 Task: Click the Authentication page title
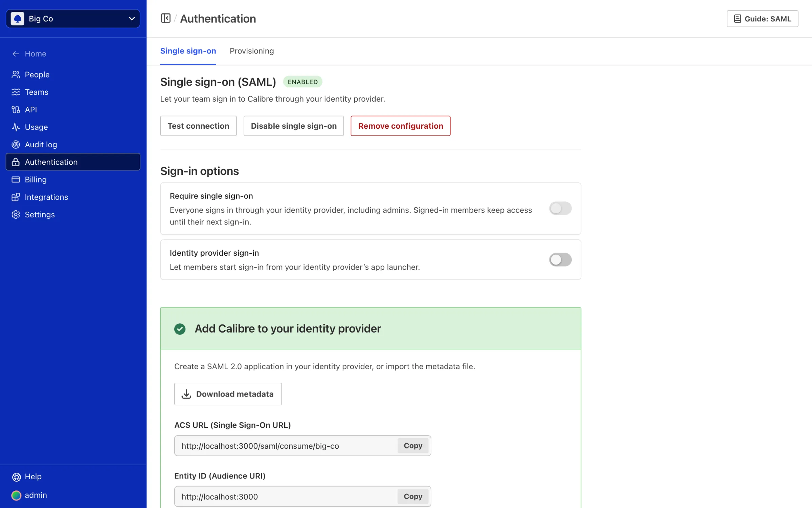coord(218,19)
